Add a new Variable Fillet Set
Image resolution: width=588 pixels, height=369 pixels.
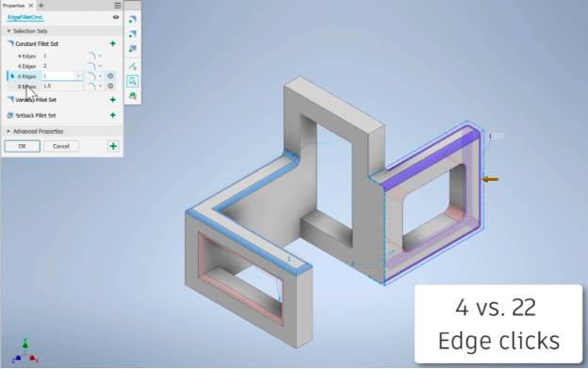[112, 100]
